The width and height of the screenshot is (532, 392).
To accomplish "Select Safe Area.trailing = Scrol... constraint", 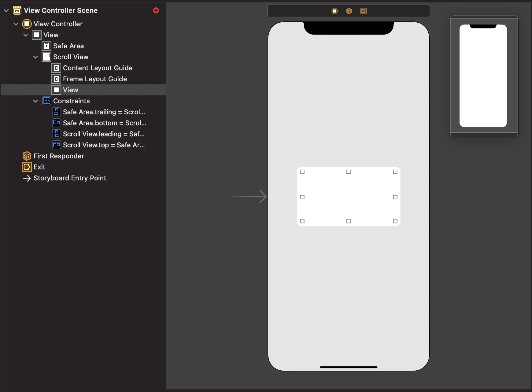I will click(x=104, y=112).
